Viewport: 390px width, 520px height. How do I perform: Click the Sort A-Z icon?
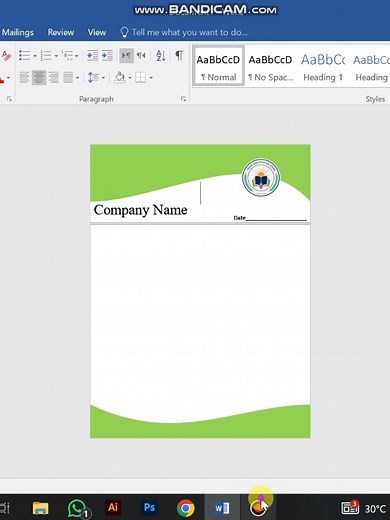coord(161,55)
